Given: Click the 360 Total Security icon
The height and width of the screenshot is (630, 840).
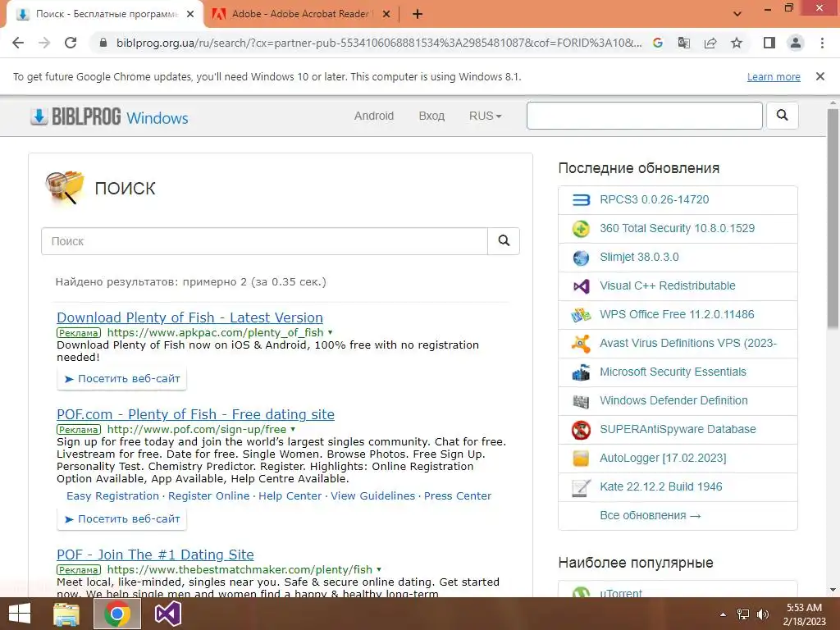Looking at the screenshot, I should (x=581, y=229).
